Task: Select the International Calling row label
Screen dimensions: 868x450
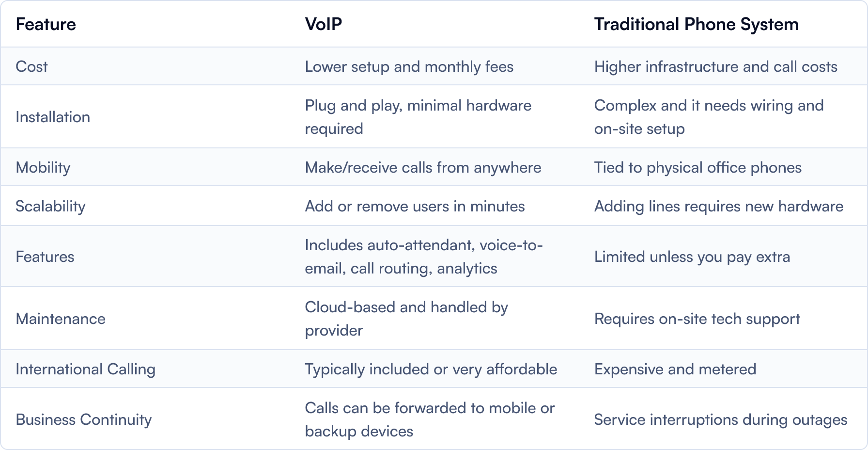Action: [x=85, y=370]
